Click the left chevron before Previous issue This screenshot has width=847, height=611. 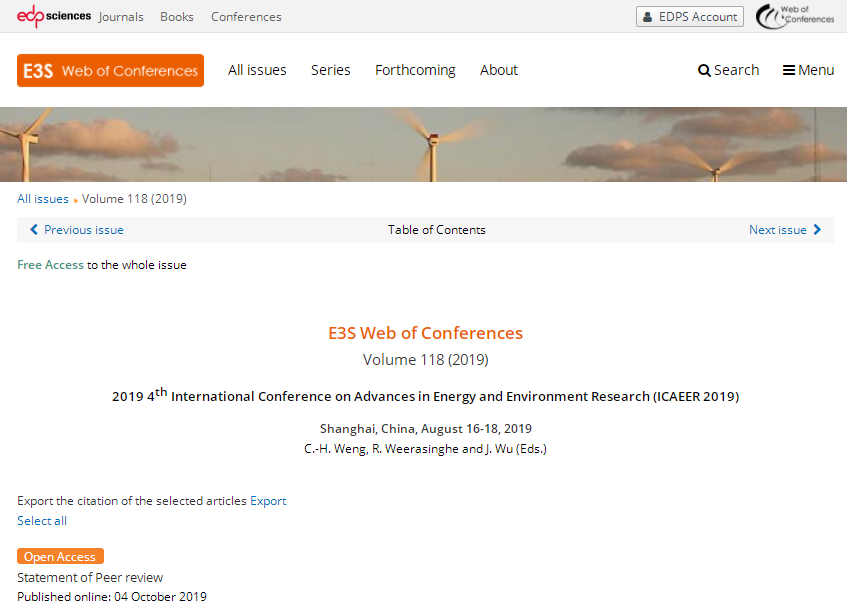tap(34, 230)
